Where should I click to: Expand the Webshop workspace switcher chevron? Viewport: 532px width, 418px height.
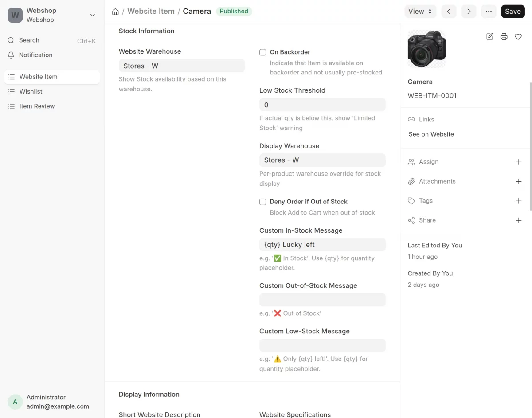(x=93, y=15)
